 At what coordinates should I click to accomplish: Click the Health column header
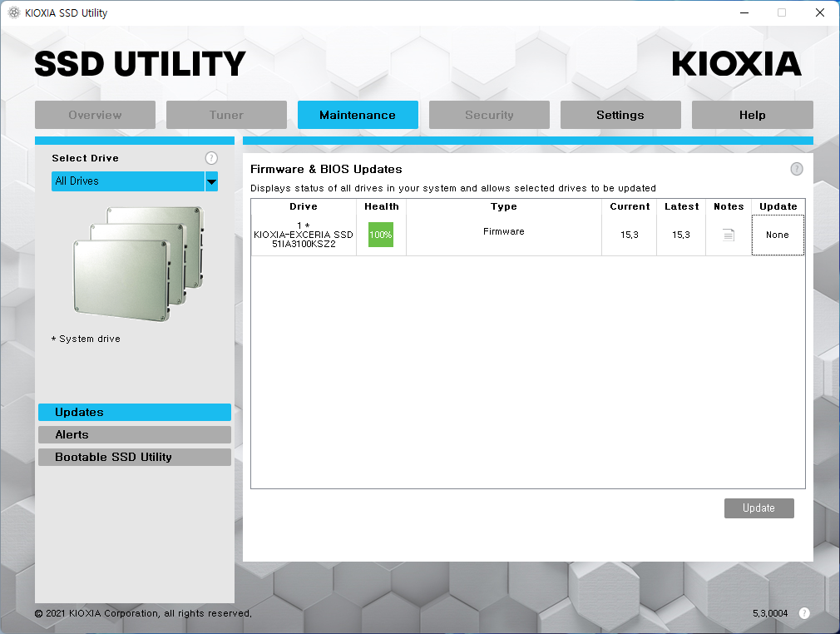(382, 206)
